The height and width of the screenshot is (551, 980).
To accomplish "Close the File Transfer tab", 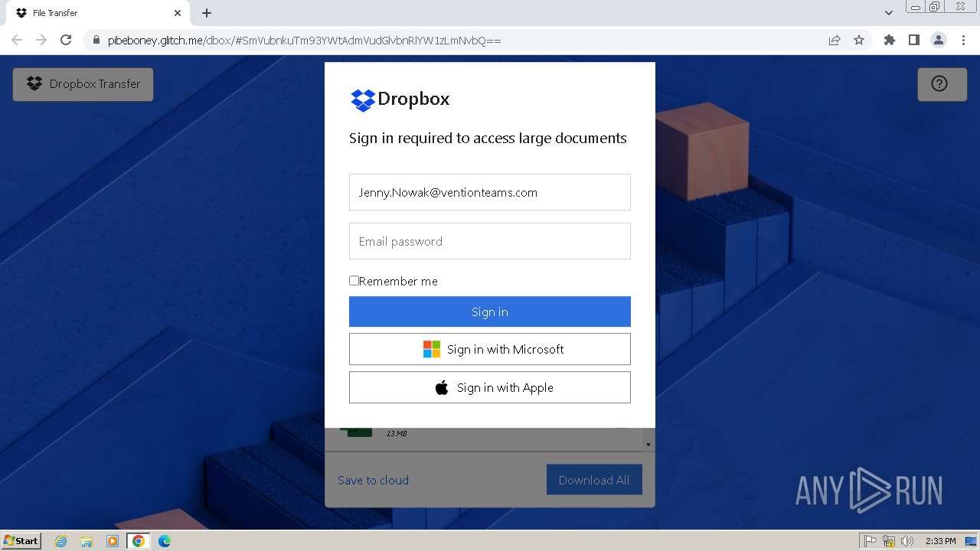I will [178, 13].
